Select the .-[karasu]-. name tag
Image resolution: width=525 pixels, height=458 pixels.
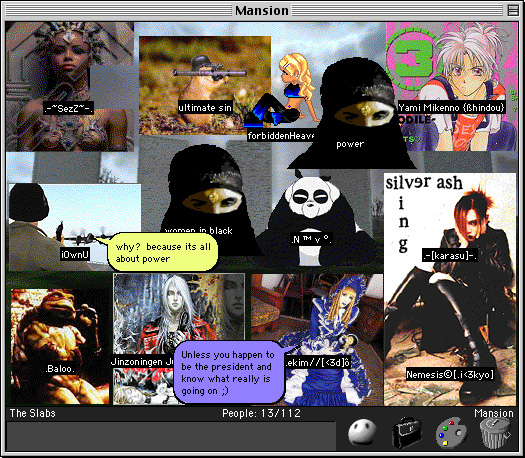449,256
